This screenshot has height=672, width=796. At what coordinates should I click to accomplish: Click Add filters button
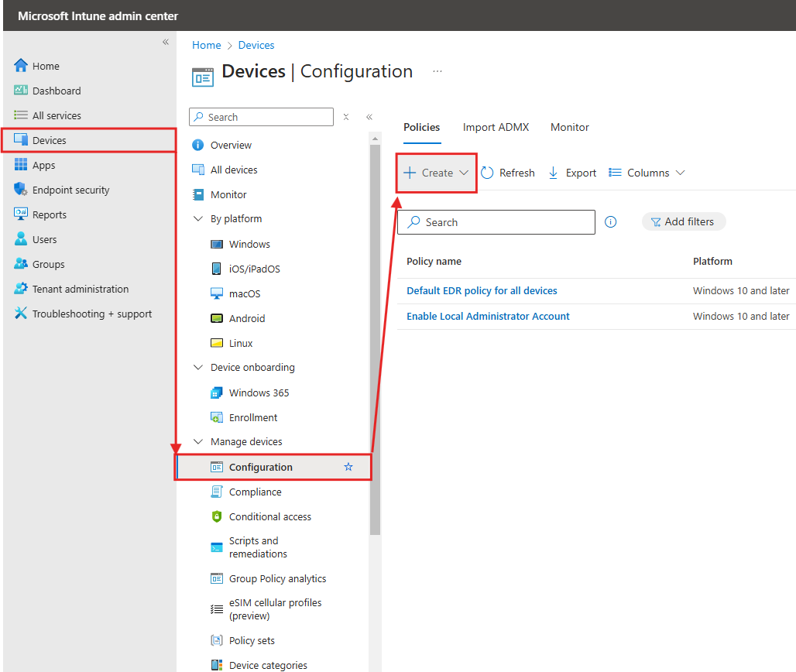684,221
